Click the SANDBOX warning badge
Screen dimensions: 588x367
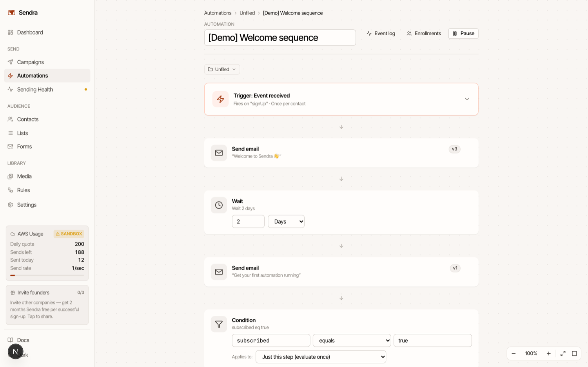click(x=69, y=234)
